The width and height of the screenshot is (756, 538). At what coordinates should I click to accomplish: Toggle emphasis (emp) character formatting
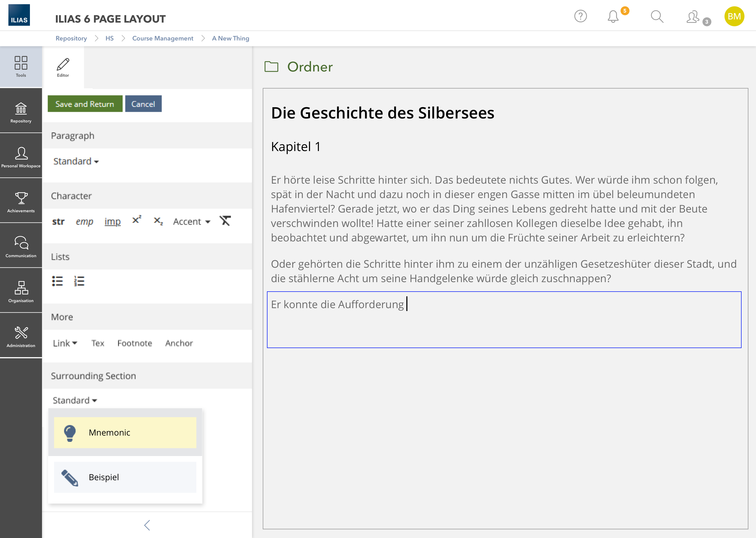coord(85,221)
